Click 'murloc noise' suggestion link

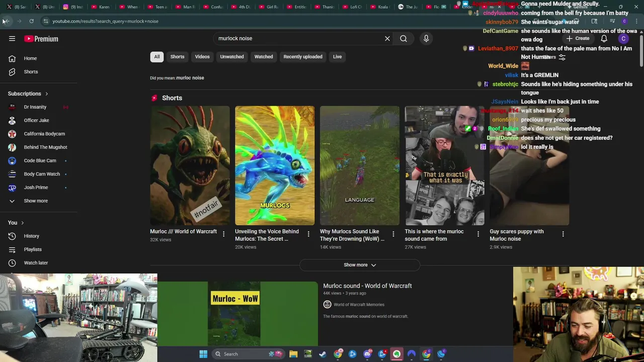(x=190, y=78)
